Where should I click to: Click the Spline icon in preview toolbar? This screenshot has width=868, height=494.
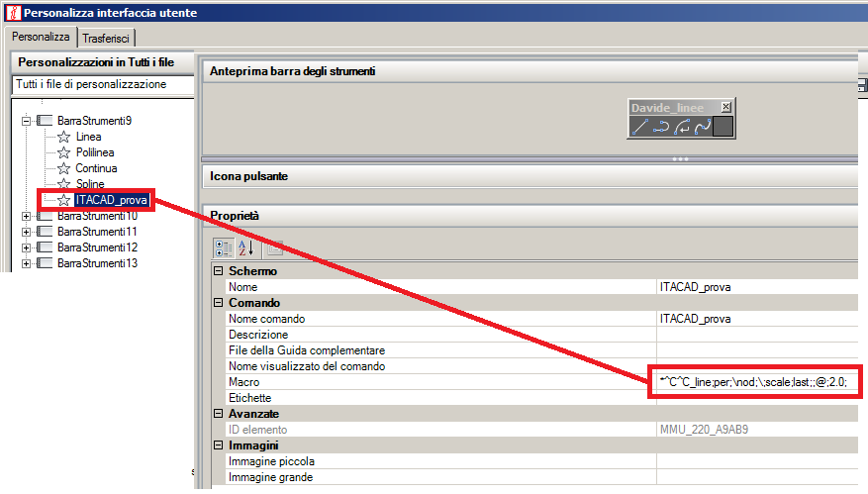(703, 127)
